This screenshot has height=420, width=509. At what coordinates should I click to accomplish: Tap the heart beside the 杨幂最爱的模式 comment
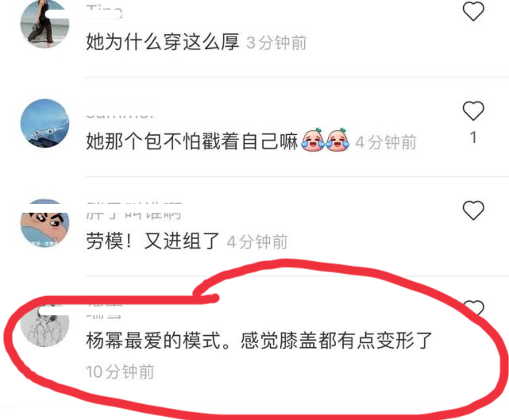click(474, 308)
